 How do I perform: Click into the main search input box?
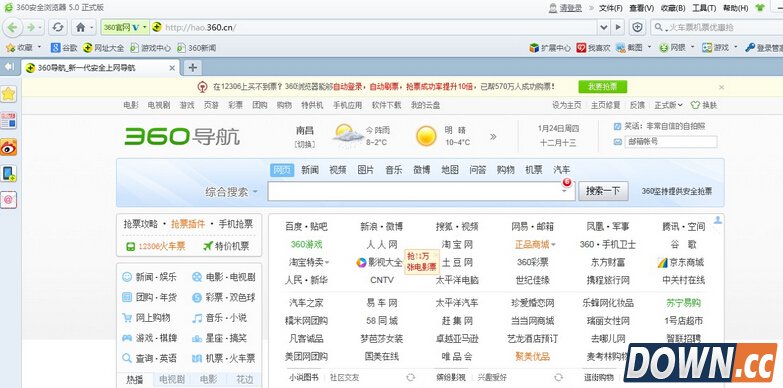[x=421, y=191]
